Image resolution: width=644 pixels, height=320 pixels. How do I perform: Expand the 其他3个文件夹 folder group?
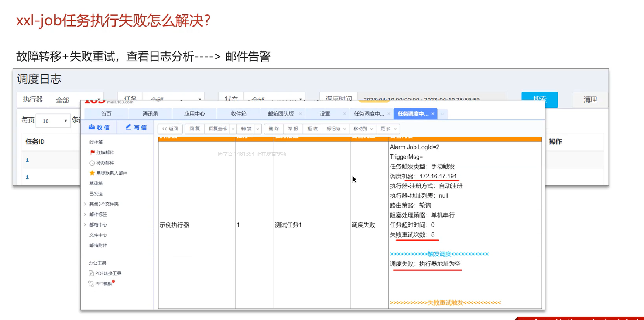click(x=85, y=204)
